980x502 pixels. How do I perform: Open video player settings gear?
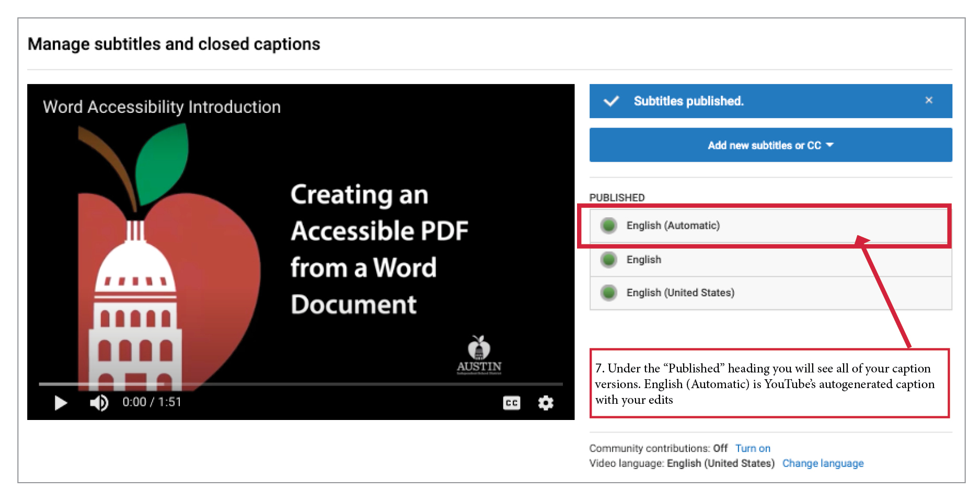click(546, 403)
